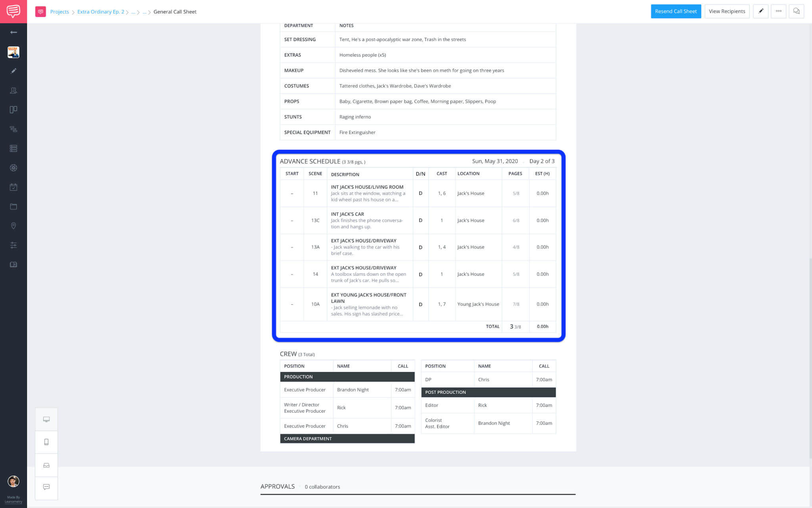Click the project thumbnail in the sidebar
Image resolution: width=812 pixels, height=508 pixels.
13,52
